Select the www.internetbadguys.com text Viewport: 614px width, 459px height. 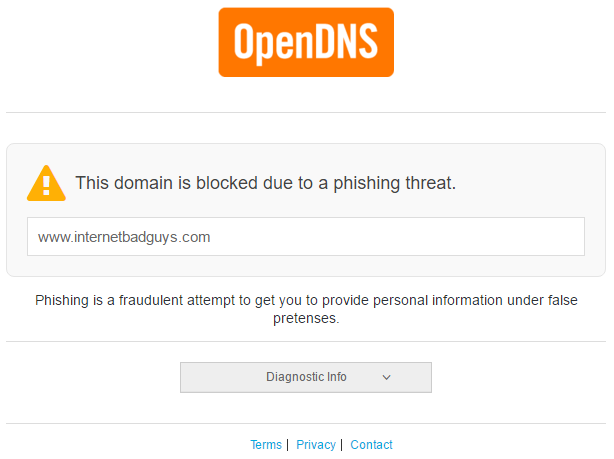[x=124, y=237]
